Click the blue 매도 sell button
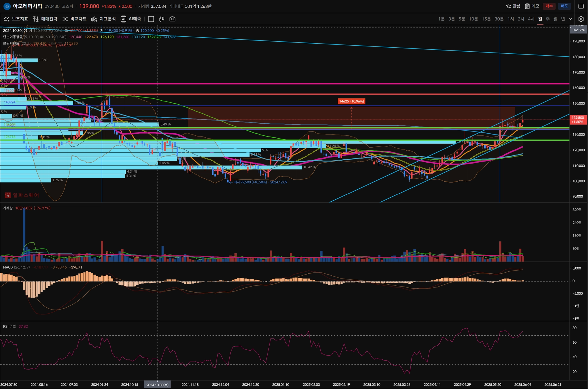The width and height of the screenshot is (588, 389). pyautogui.click(x=564, y=6)
